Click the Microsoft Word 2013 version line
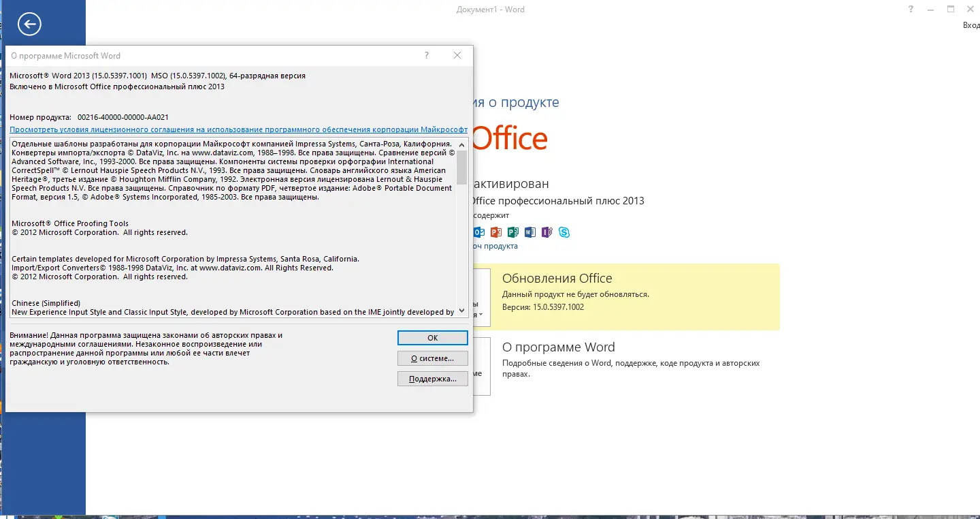980x519 pixels. point(158,76)
